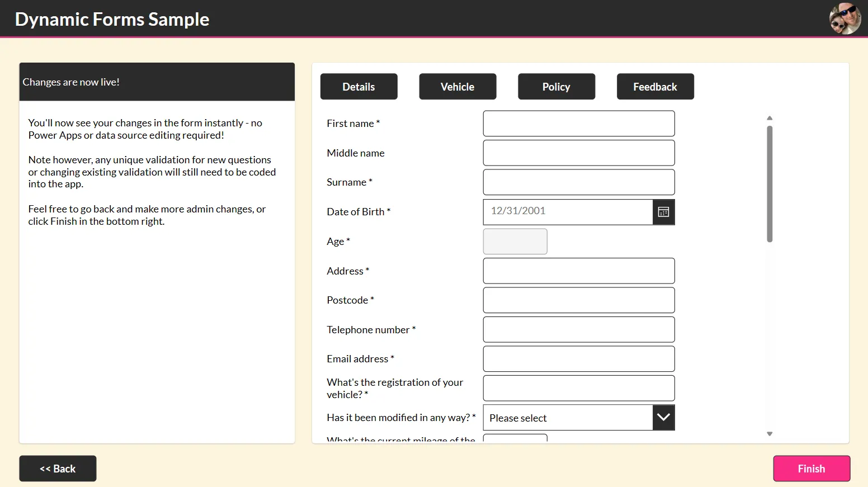Click into the Email address field

click(x=579, y=359)
